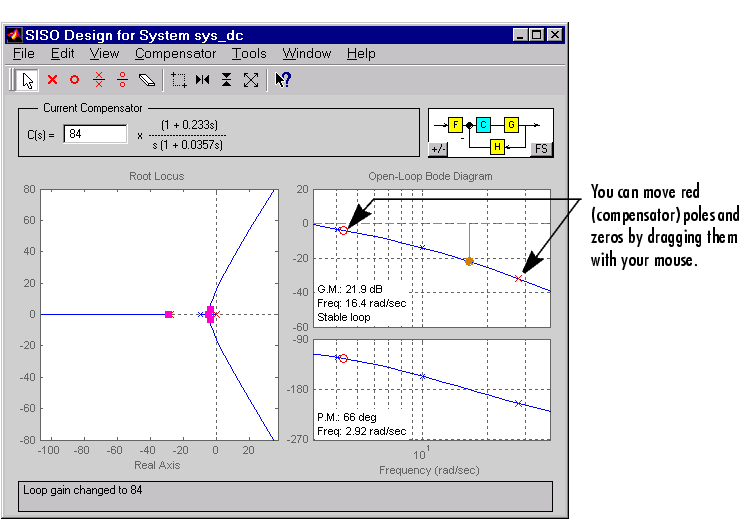Click the full view zoom-out icon
The height and width of the screenshot is (521, 750).
(x=251, y=79)
